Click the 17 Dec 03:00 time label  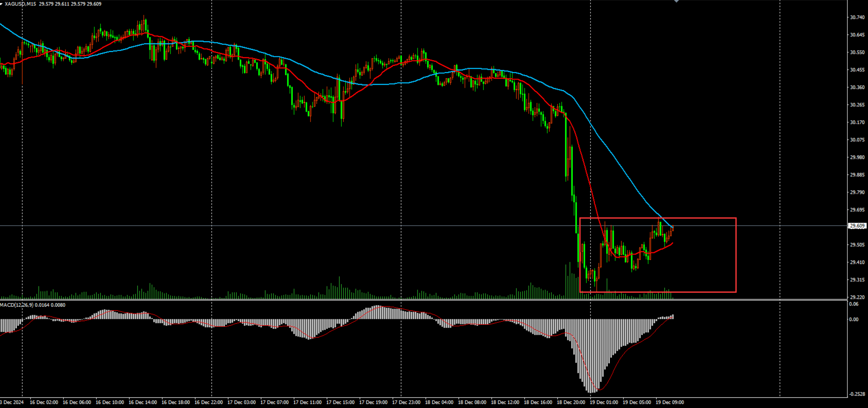[241, 402]
